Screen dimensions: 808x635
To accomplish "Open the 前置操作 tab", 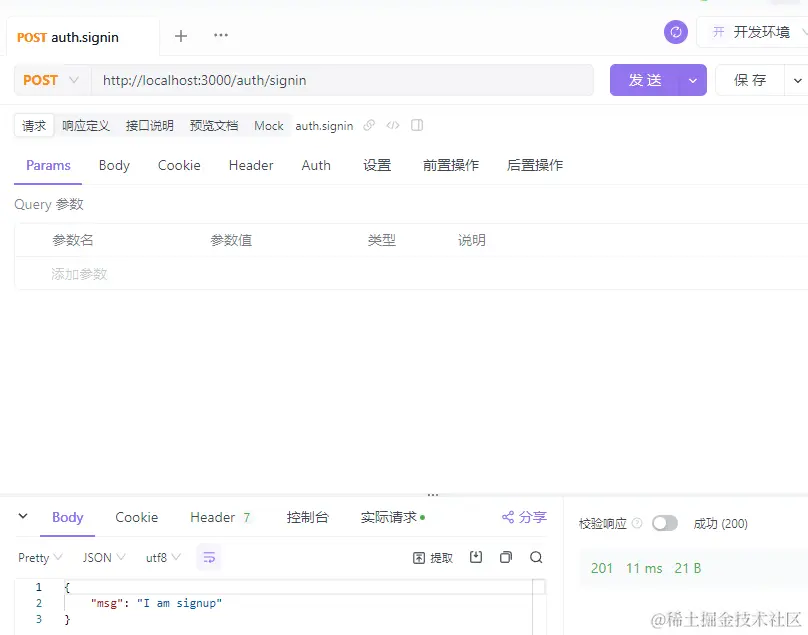I will coord(451,165).
